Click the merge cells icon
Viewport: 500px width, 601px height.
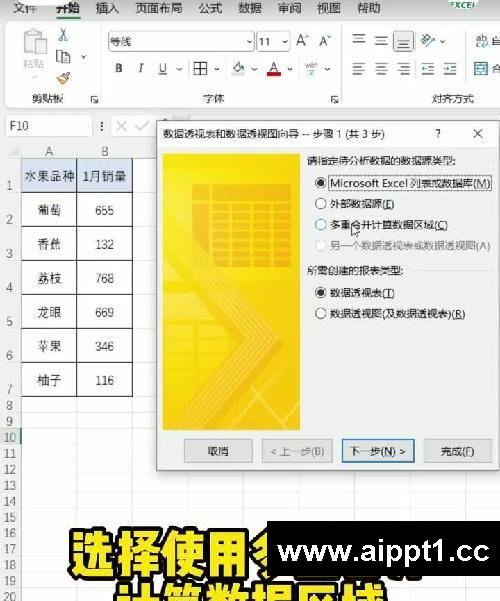pos(481,69)
